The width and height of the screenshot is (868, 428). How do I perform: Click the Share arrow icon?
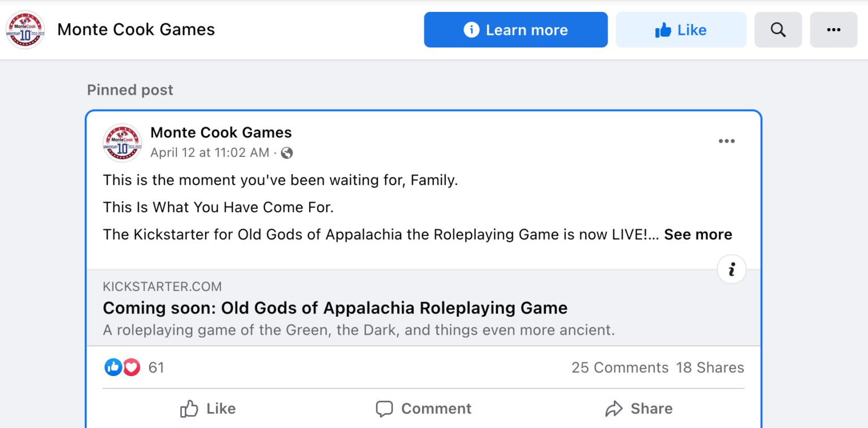614,408
